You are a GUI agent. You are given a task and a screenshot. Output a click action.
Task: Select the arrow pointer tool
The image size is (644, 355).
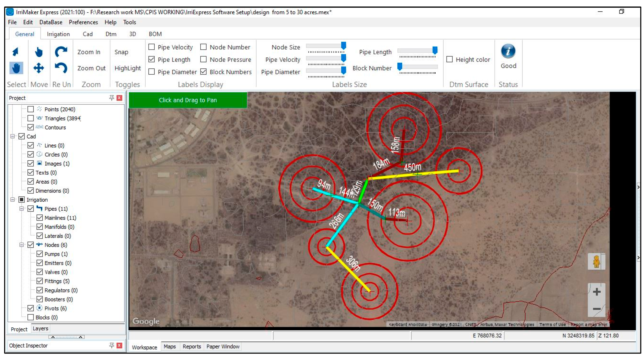(x=16, y=52)
